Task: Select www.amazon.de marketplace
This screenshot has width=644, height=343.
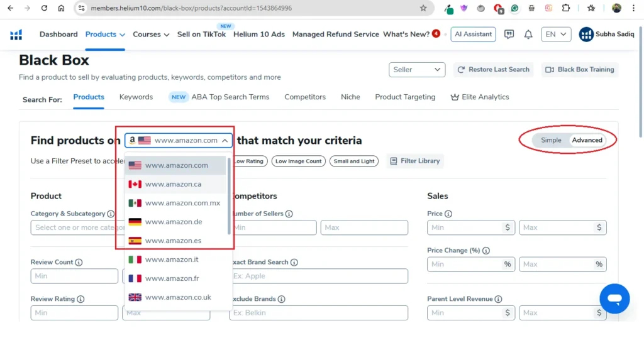Action: 175,222
